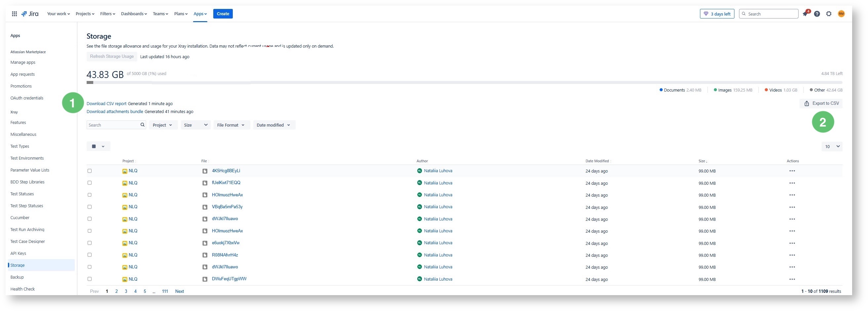The image size is (868, 311).
Task: Sort the table by the Size column
Action: (703, 161)
